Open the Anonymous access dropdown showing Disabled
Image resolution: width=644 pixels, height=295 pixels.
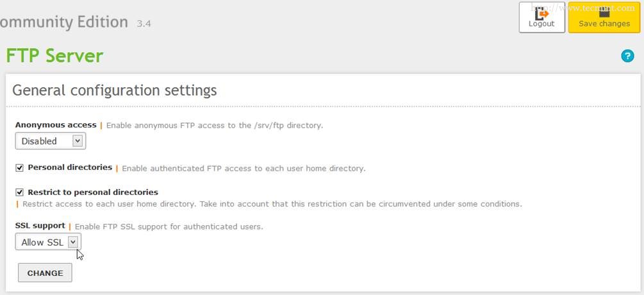click(x=51, y=141)
